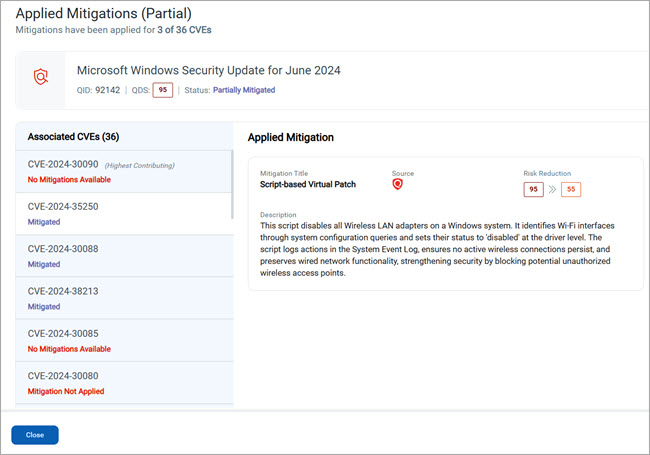Click the Applied Mitigation section heading

click(x=291, y=137)
